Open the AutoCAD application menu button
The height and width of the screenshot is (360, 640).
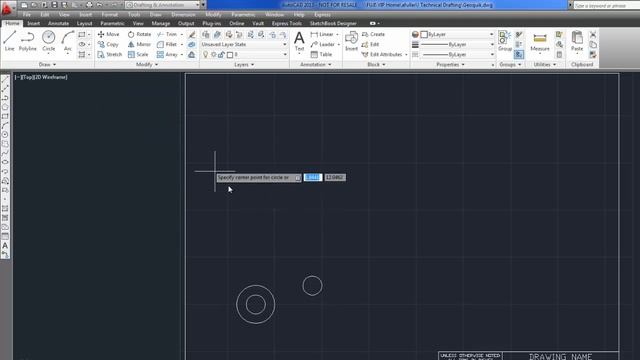[7, 7]
